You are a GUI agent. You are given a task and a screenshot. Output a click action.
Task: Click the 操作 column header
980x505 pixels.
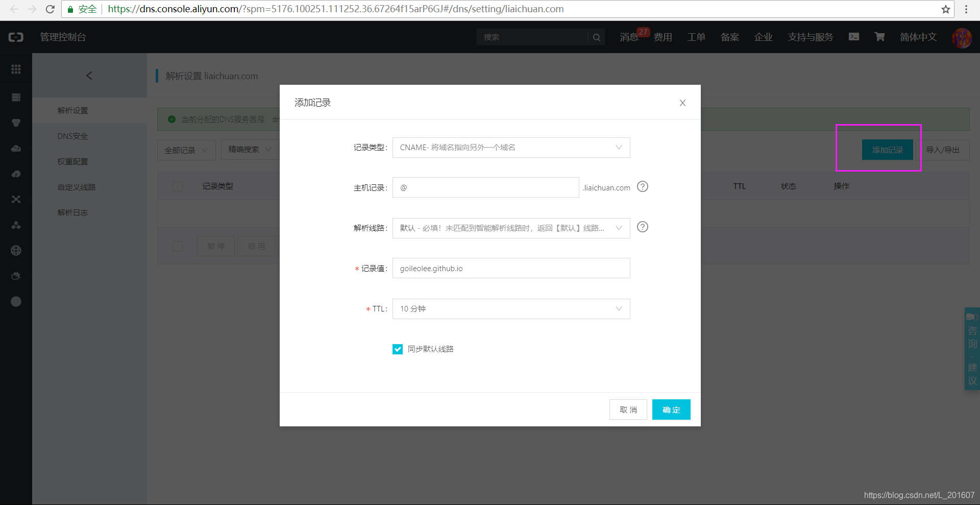tap(842, 186)
